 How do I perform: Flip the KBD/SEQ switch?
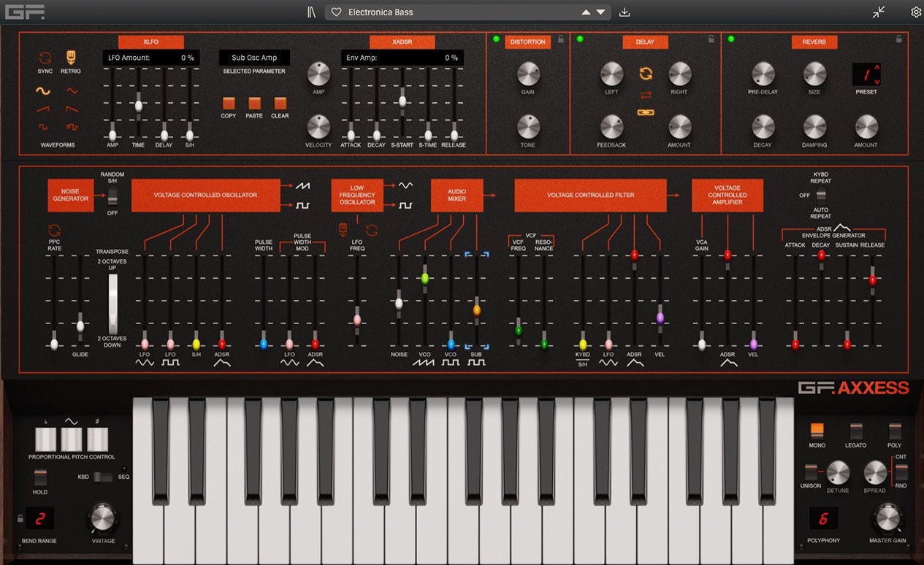coord(104,477)
